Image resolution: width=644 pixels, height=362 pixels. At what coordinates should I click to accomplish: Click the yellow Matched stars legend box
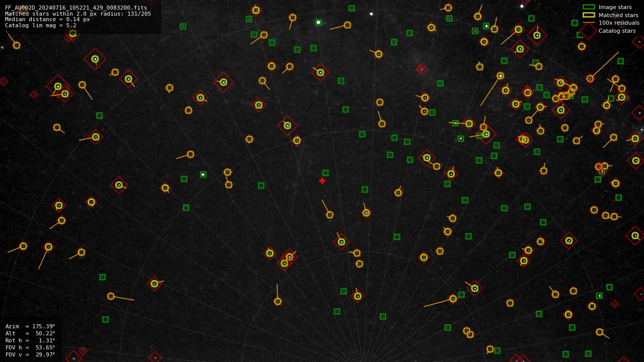point(589,15)
